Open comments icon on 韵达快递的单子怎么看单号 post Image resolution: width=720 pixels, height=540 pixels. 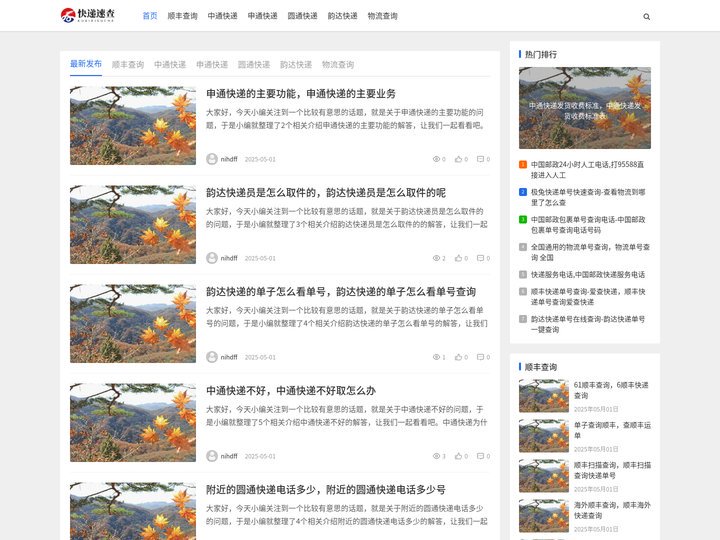pos(480,357)
